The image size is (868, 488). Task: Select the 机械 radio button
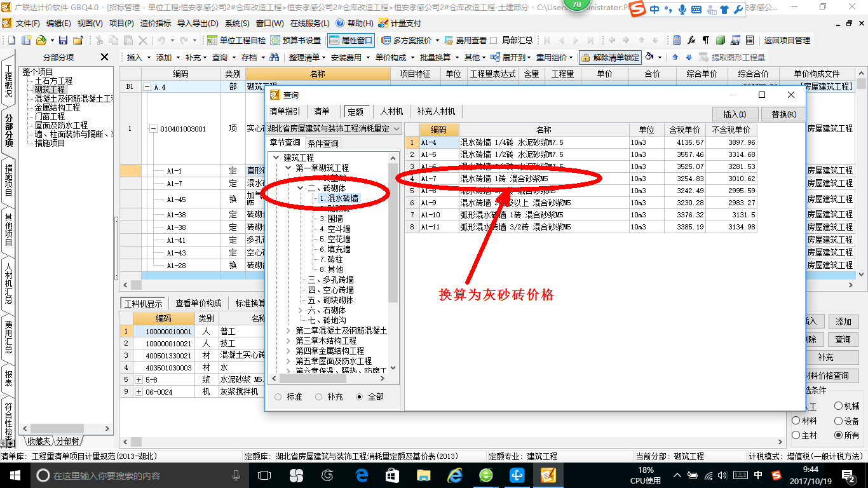coord(839,406)
